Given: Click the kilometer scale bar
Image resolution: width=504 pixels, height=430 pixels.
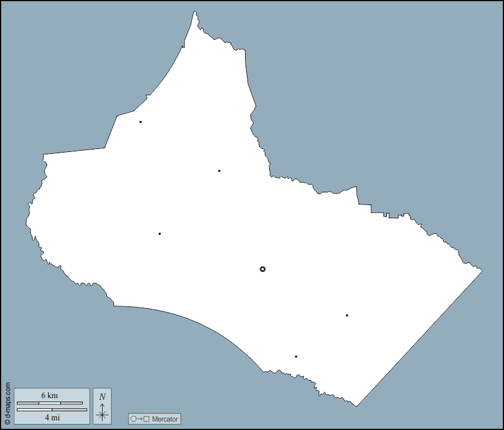Looking at the screenshot, I should coord(49,402).
